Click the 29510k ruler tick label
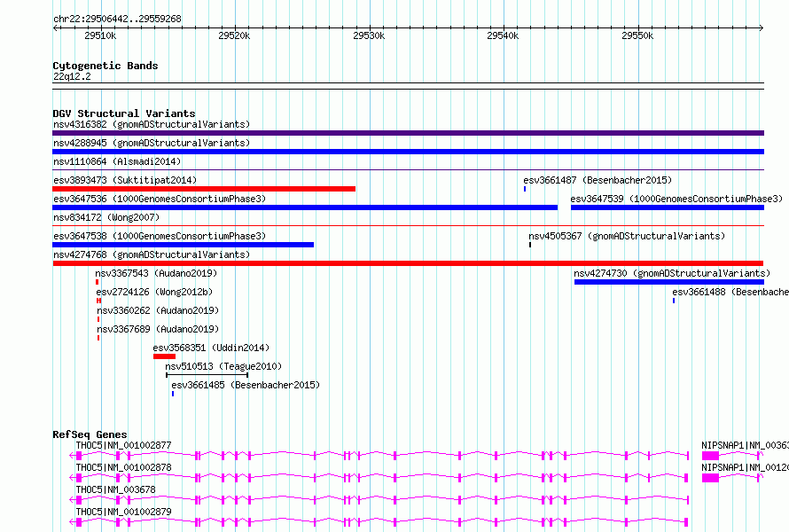 pyautogui.click(x=100, y=35)
